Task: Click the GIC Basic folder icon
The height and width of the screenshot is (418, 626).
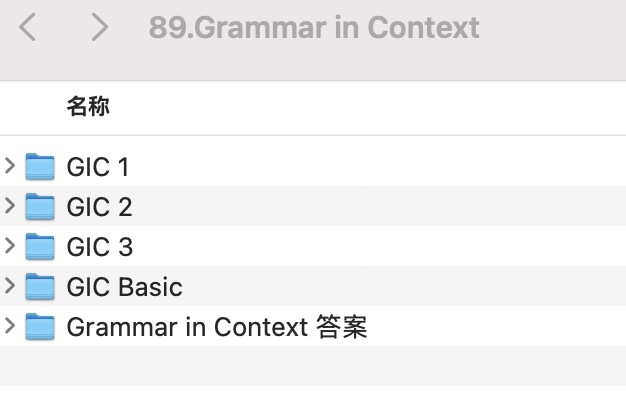Action: (40, 287)
